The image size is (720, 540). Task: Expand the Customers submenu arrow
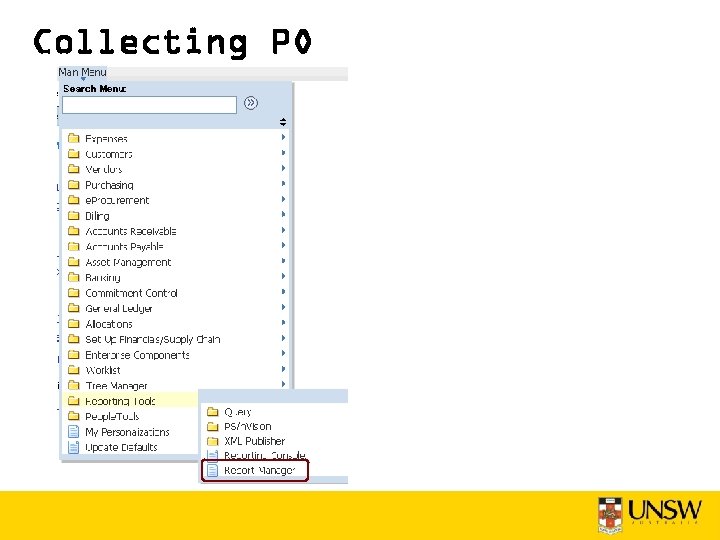click(x=283, y=152)
